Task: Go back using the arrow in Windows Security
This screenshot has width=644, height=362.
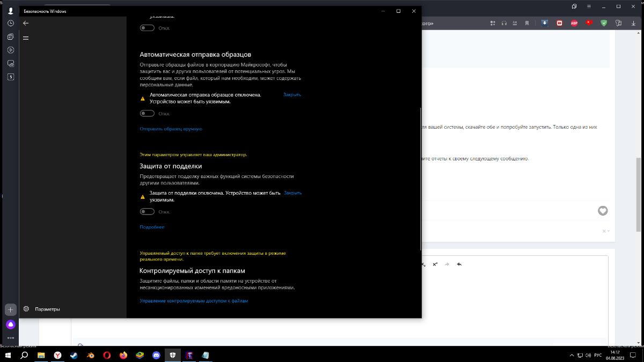Action: 26,23
